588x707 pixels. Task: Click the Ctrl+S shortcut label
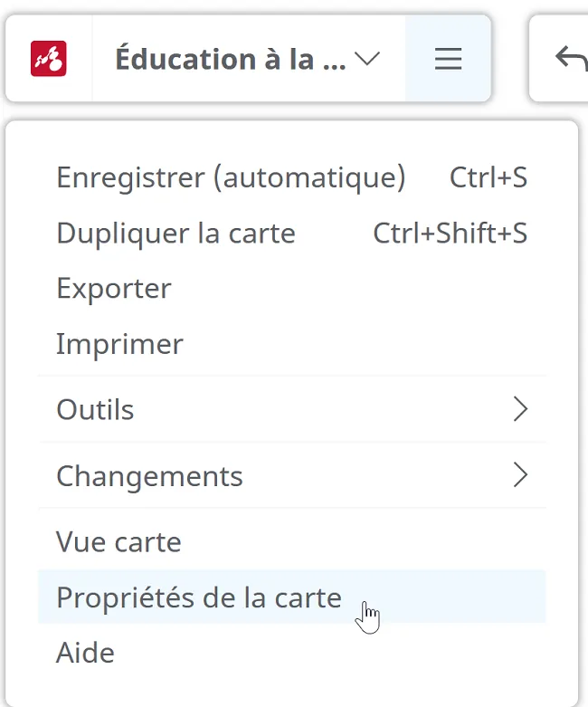tap(488, 177)
